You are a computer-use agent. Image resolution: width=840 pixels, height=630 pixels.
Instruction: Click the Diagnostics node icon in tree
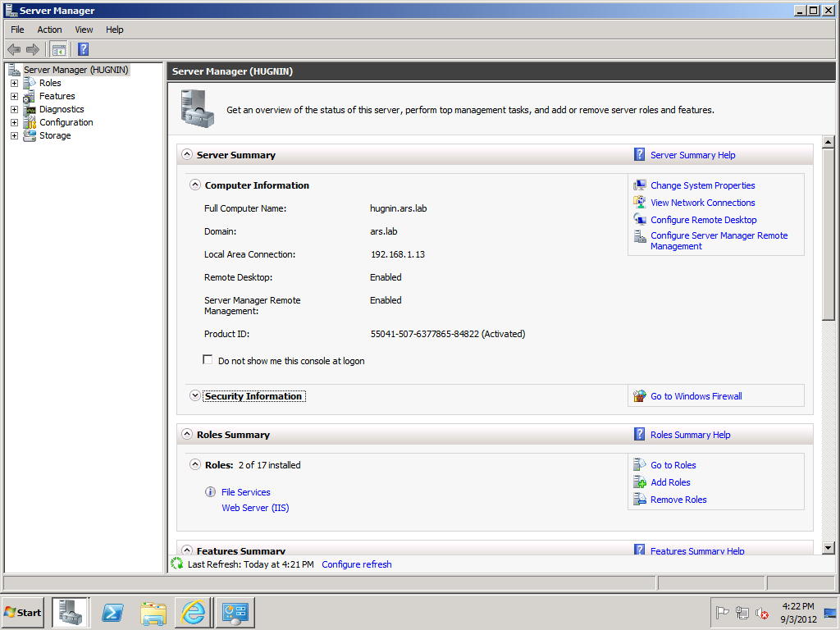(30, 109)
